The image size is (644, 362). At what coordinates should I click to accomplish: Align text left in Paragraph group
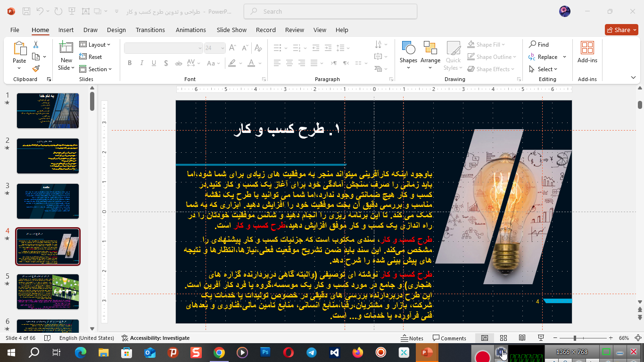277,63
